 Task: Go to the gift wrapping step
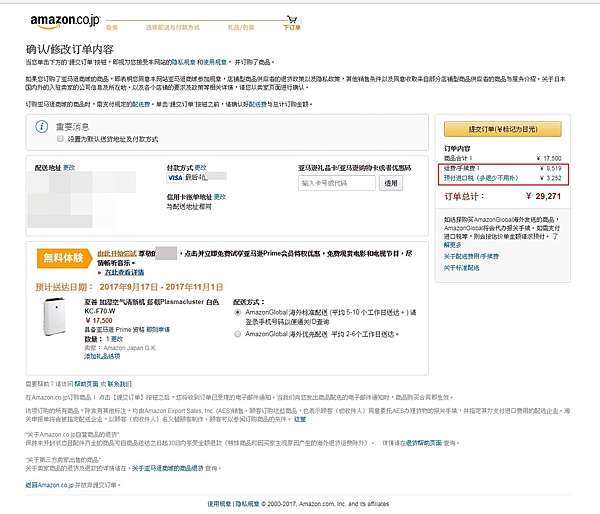click(x=241, y=28)
